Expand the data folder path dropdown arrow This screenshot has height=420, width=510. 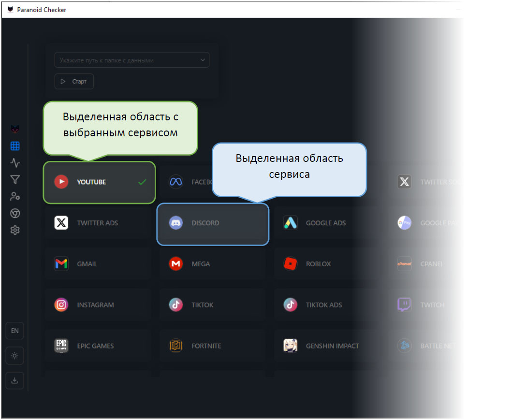(x=202, y=60)
